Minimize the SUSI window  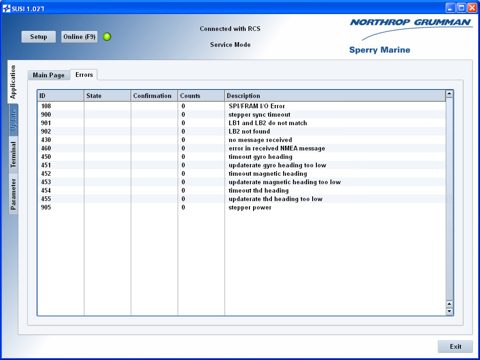point(450,8)
